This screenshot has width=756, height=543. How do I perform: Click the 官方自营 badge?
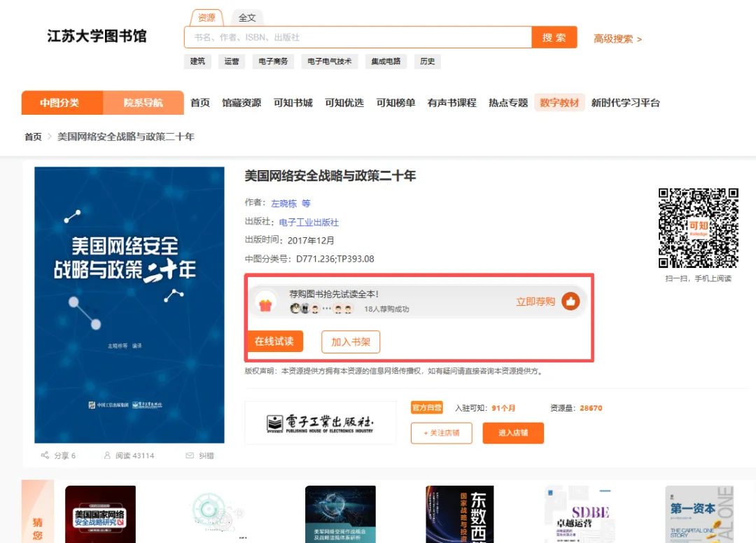[427, 408]
